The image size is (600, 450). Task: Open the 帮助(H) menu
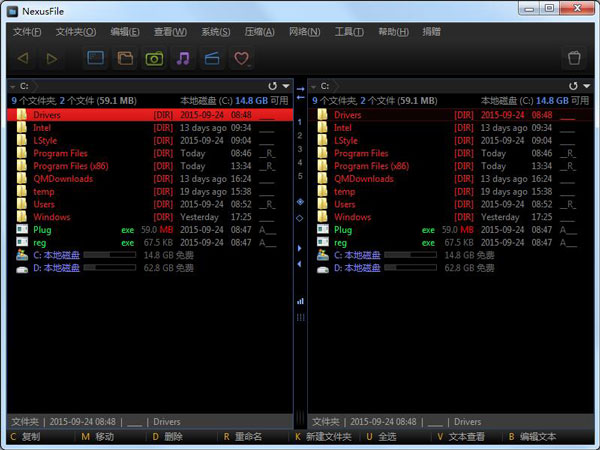pos(393,32)
